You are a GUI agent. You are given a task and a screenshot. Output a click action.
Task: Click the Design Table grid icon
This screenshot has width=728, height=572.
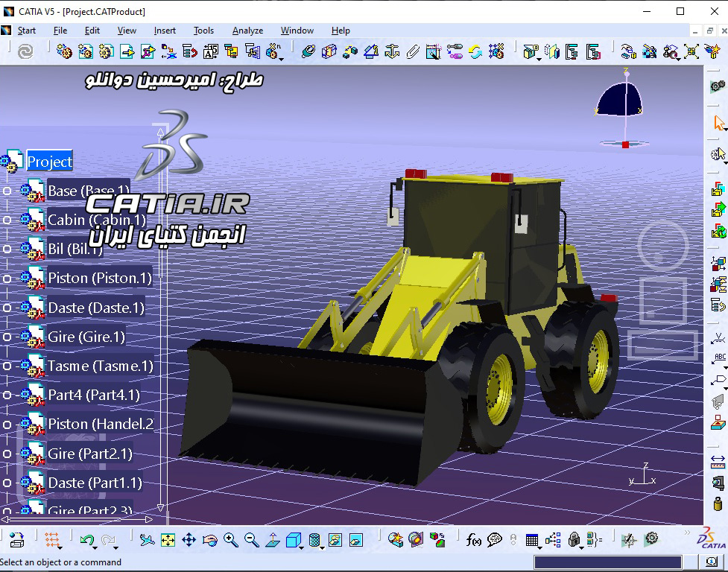tap(531, 539)
